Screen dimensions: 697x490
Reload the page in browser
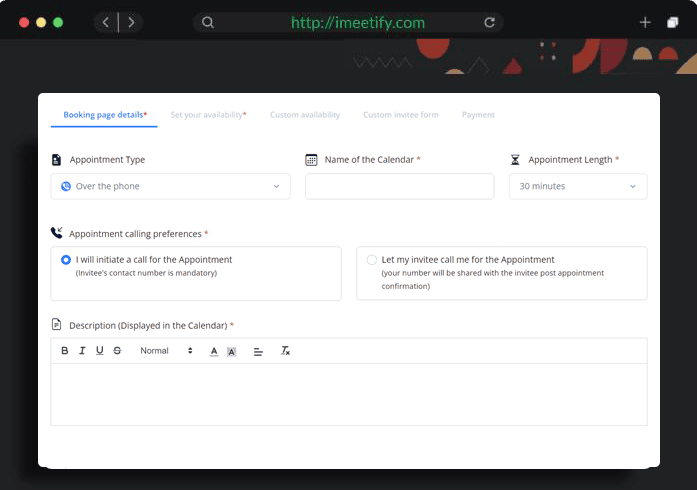pyautogui.click(x=489, y=22)
